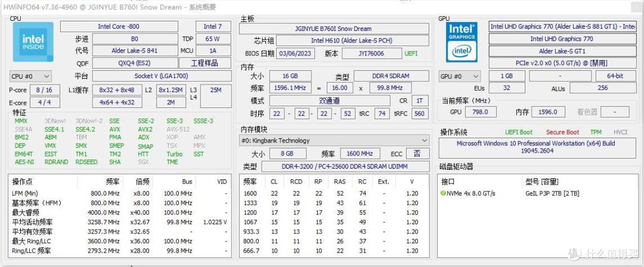Click the HVCI status label
The width and height of the screenshot is (644, 267).
(620, 132)
